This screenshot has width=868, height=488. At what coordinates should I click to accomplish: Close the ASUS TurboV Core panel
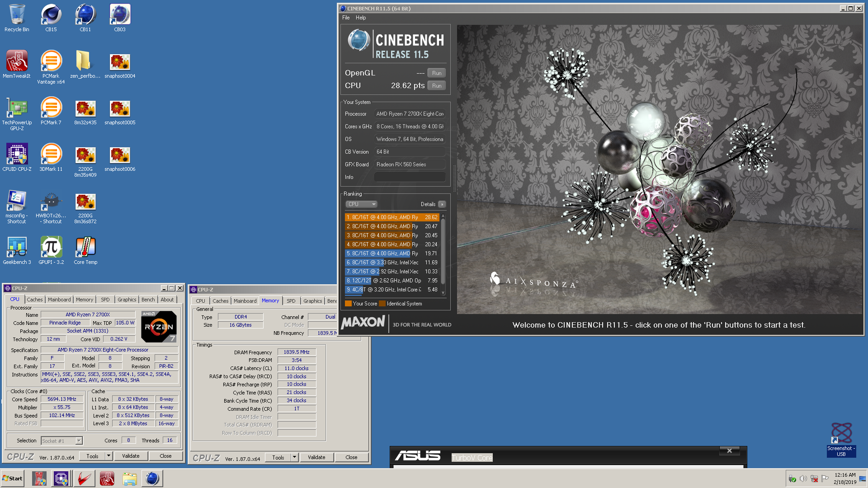pyautogui.click(x=729, y=450)
